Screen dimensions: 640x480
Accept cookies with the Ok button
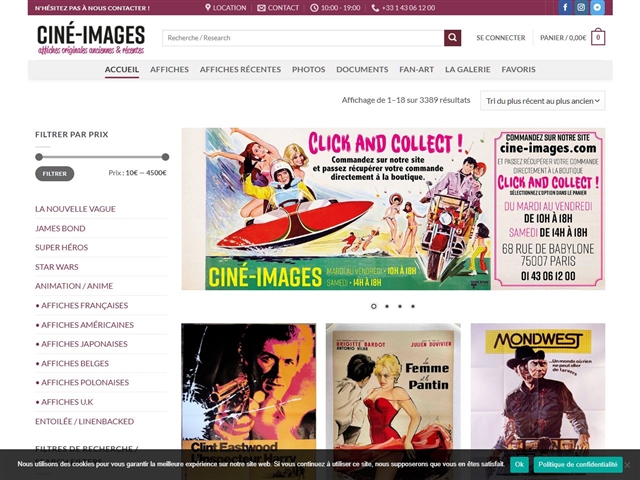click(519, 464)
